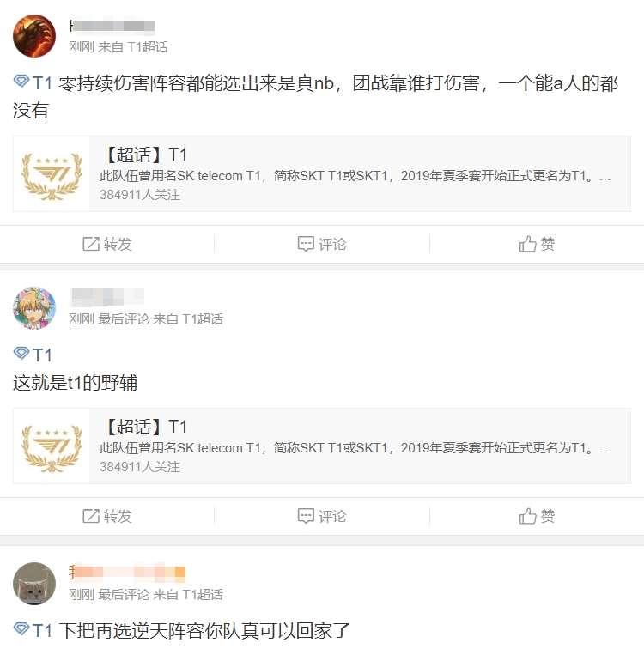Click the comment icon on the second post
The image size is (644, 655).
point(306,516)
